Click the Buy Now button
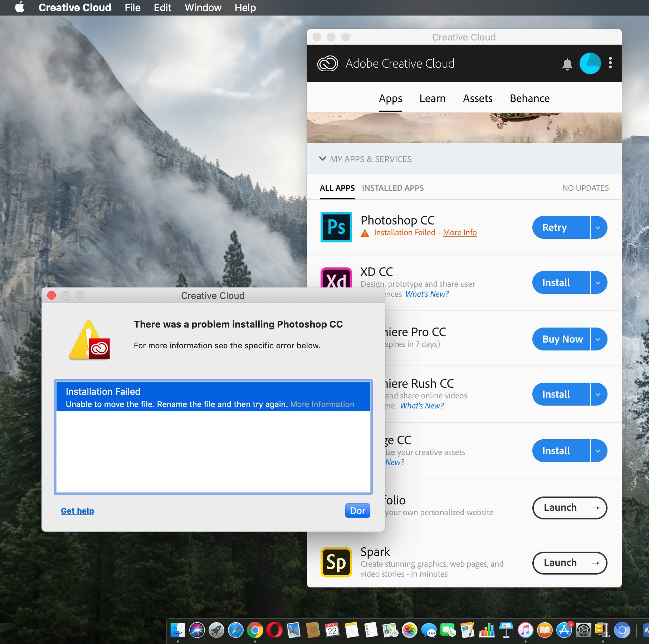 [561, 339]
